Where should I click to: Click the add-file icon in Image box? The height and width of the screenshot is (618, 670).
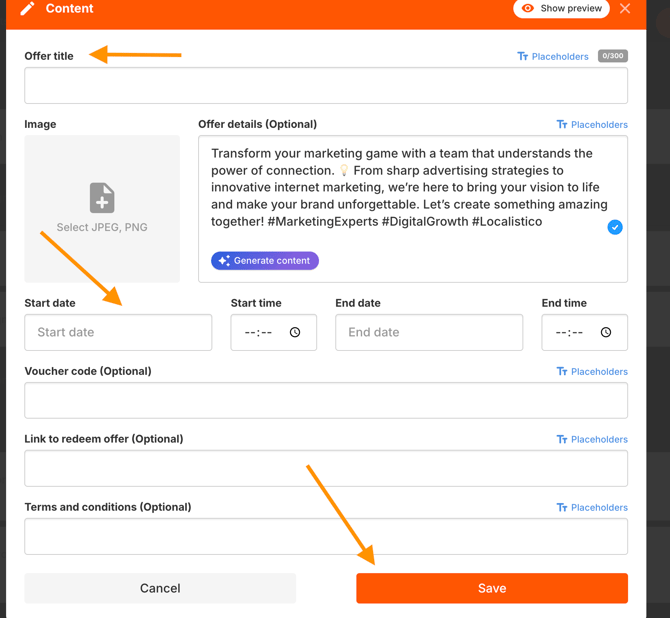(x=102, y=198)
